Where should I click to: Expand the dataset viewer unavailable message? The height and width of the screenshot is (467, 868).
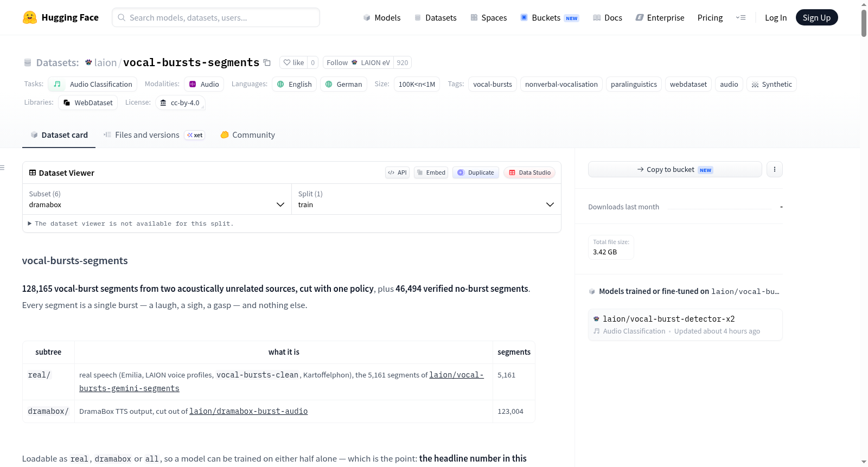(x=130, y=223)
